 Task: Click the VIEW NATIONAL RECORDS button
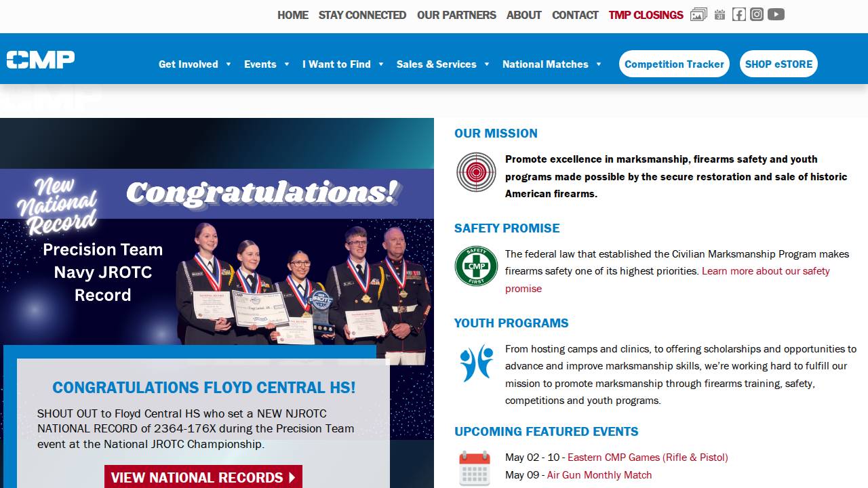click(x=203, y=477)
